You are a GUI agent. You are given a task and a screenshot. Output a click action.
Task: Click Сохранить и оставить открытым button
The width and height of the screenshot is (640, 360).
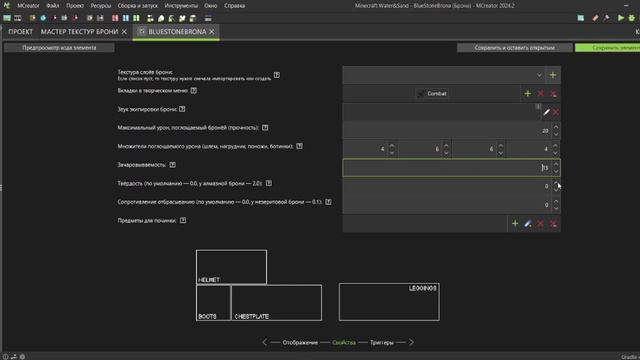514,48
